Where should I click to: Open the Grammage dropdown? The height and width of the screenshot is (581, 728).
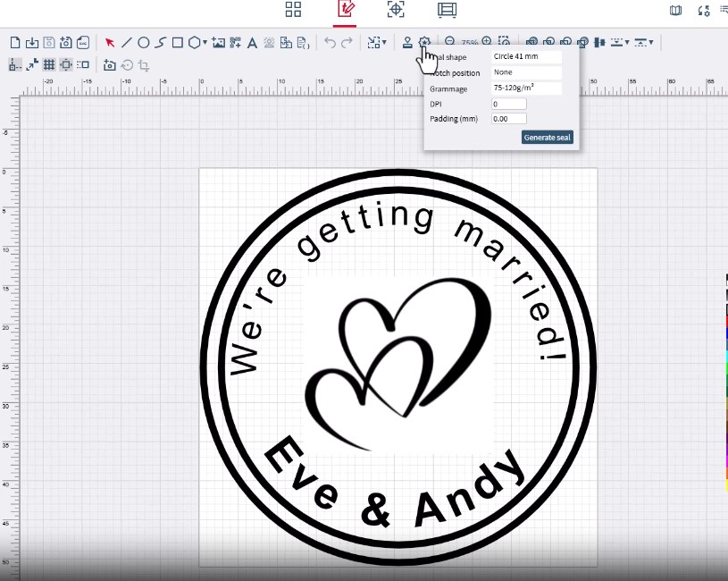526,88
